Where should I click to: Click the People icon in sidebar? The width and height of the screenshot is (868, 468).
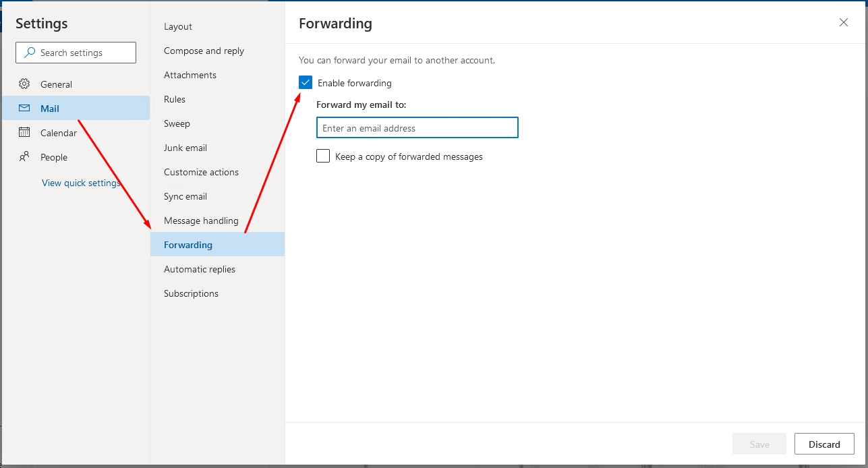click(24, 157)
